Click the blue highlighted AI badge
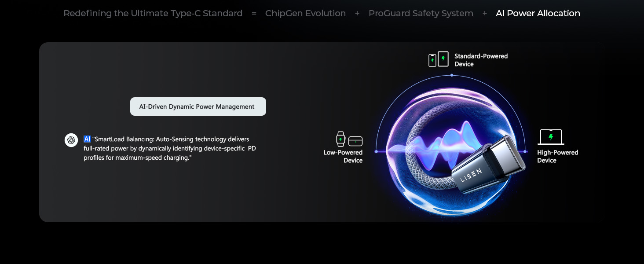The image size is (644, 264). (87, 139)
